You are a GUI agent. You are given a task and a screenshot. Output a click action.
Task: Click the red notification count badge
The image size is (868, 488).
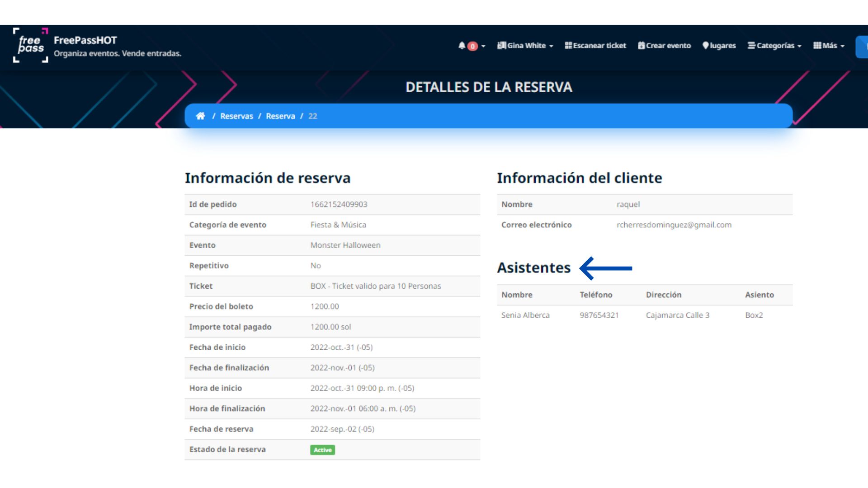[472, 46]
